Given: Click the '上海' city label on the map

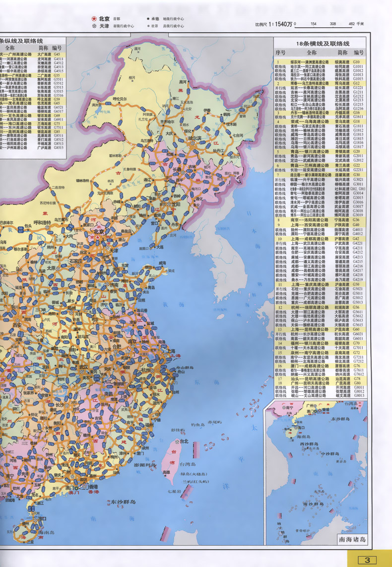Looking at the screenshot, I should 171,351.
